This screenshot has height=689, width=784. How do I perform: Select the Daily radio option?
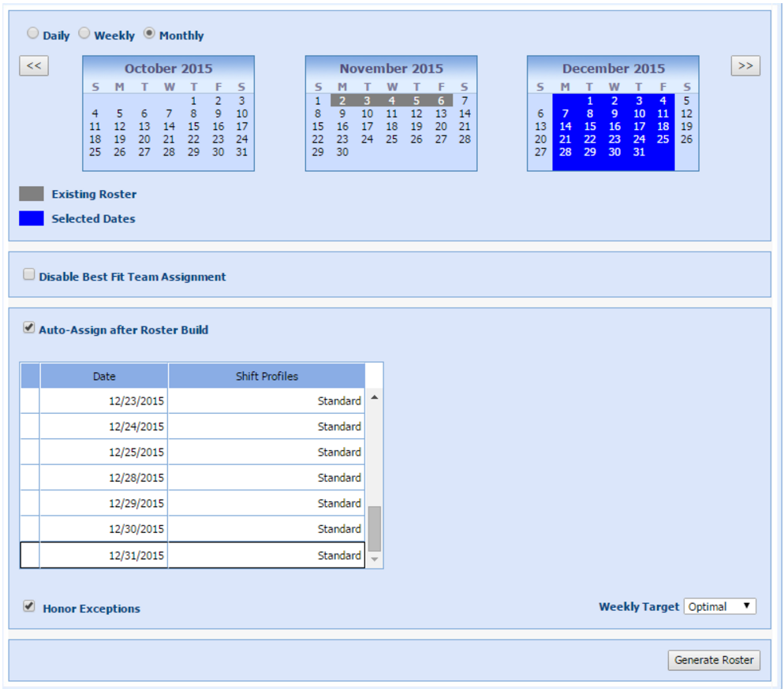(x=33, y=34)
